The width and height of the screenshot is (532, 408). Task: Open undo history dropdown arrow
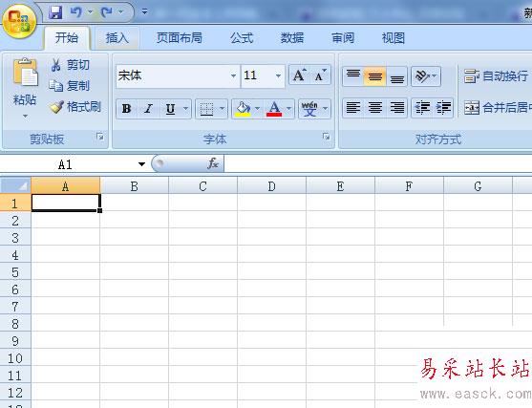coord(90,12)
